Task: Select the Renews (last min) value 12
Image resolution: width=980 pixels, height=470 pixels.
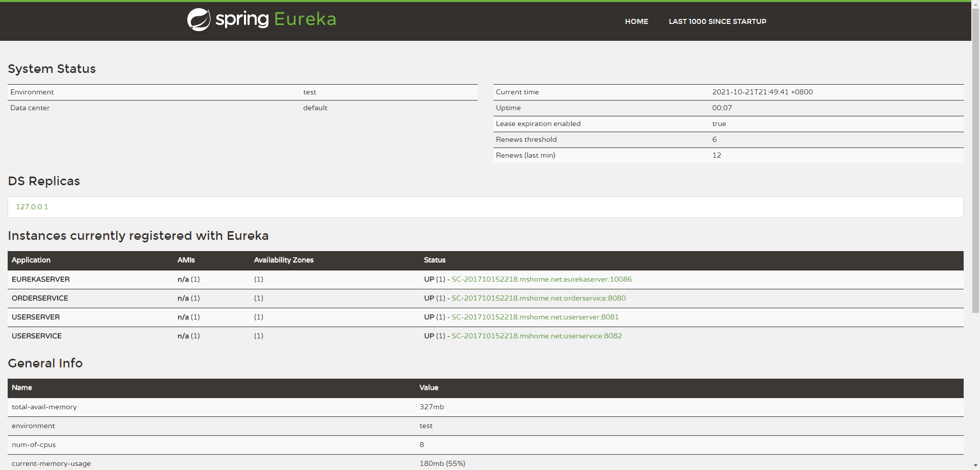Action: coord(717,155)
